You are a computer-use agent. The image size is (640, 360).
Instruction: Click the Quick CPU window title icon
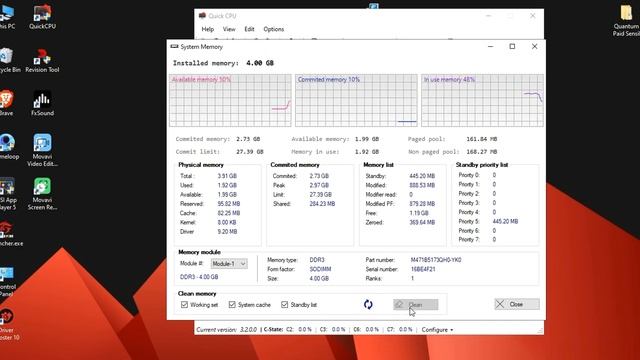(x=202, y=16)
